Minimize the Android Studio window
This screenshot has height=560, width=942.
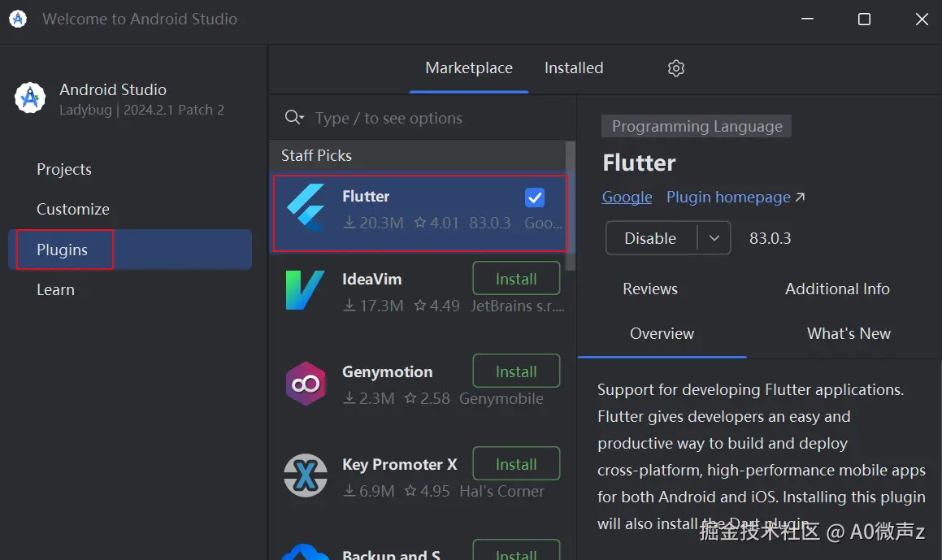[807, 19]
